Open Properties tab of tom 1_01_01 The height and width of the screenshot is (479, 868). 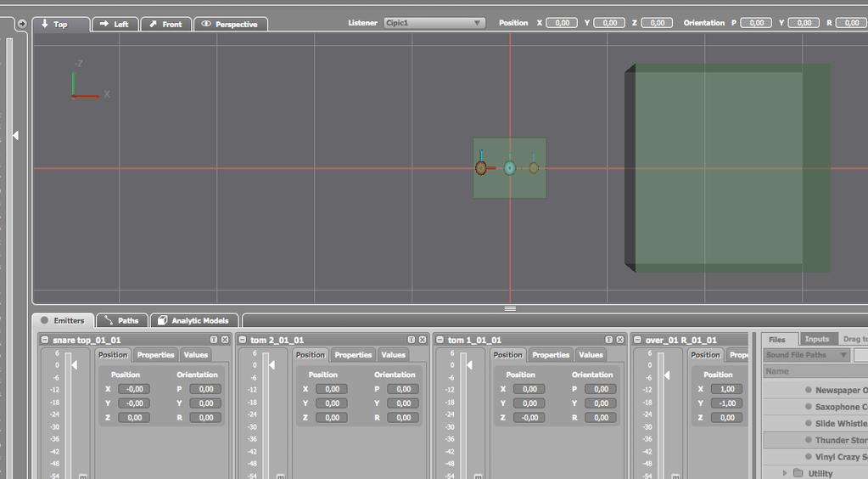pos(551,355)
